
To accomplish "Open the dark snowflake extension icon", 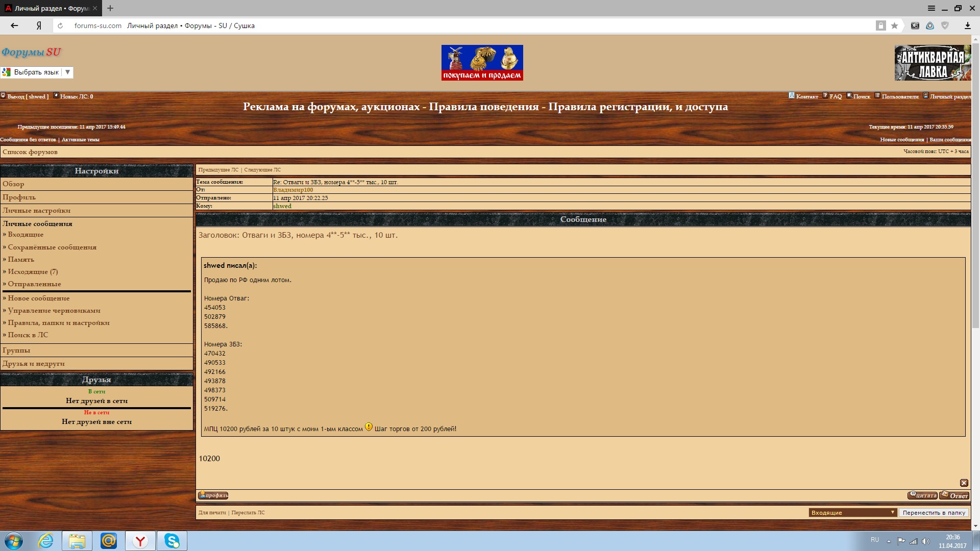I will (x=915, y=26).
